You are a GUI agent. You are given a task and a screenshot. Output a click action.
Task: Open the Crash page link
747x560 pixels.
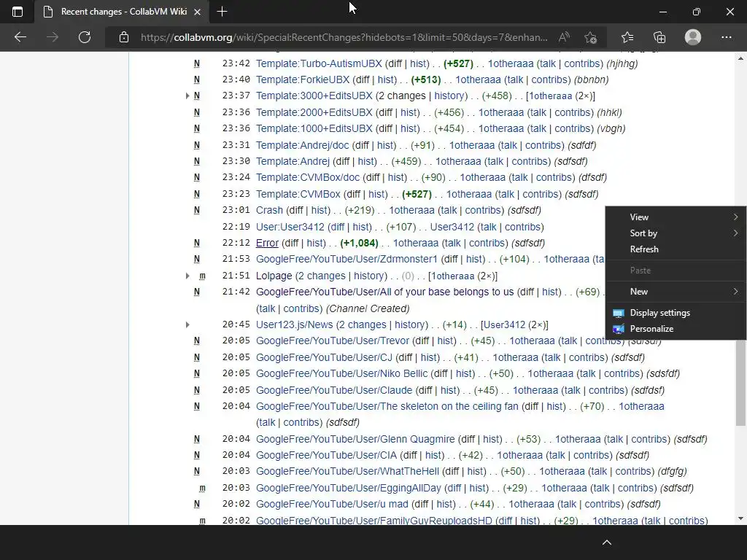click(269, 211)
